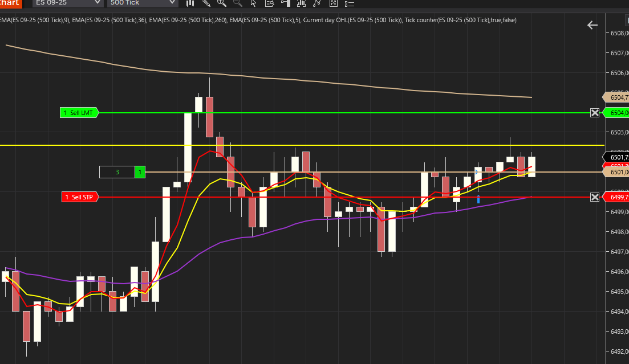Click the zoom out magnifier

(237, 3)
